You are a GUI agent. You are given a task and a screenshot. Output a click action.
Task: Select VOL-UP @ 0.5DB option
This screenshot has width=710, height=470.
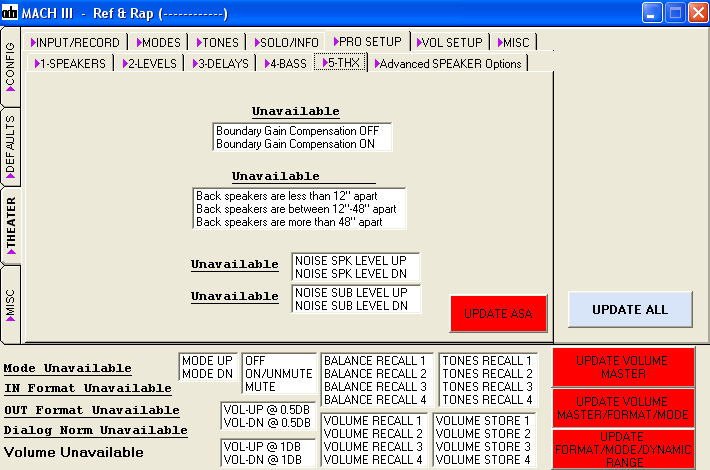click(x=266, y=409)
